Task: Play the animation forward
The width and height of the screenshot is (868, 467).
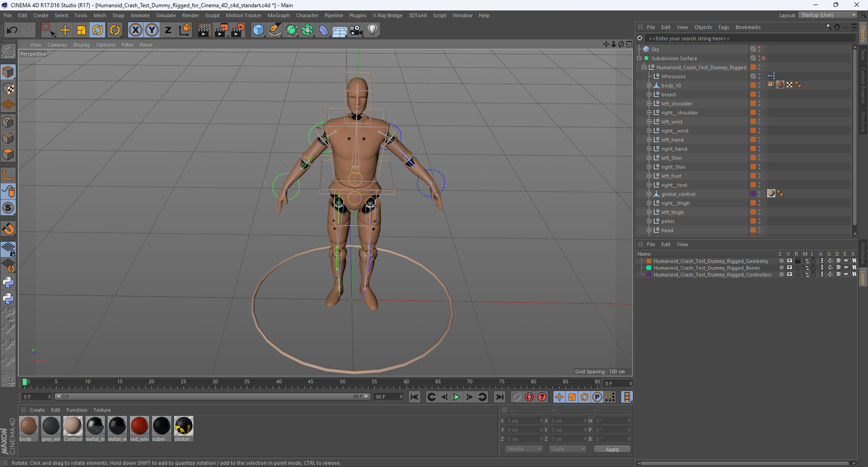Action: [x=457, y=397]
